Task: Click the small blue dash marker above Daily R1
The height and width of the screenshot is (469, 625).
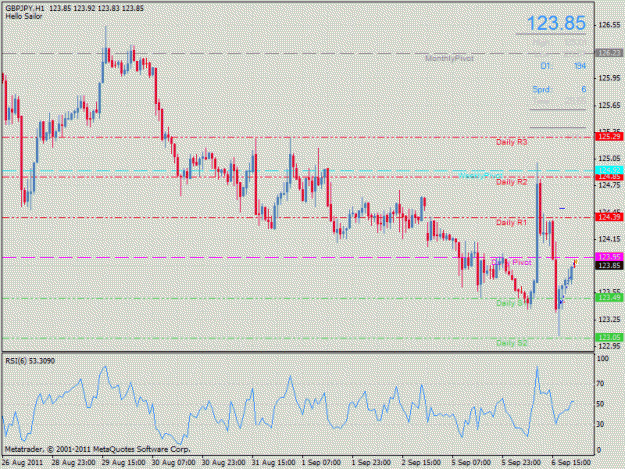Action: click(562, 208)
